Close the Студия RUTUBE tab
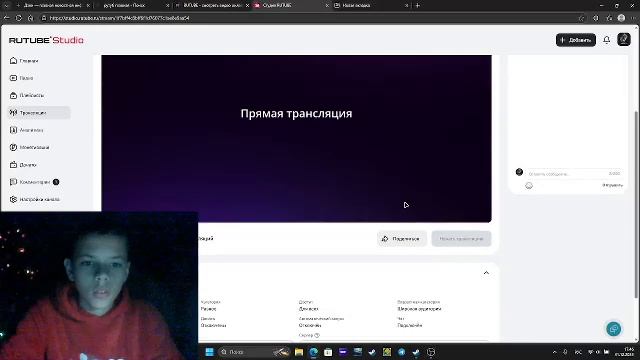 point(327,5)
